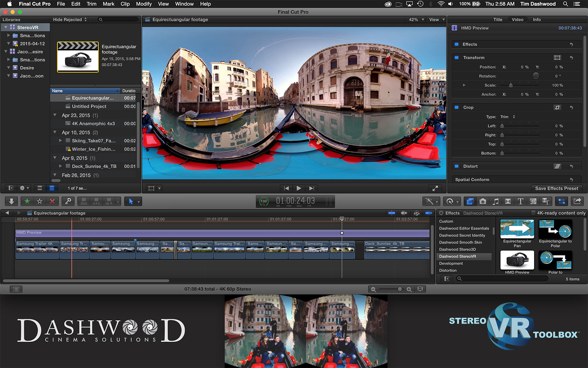Viewport: 588px width, 368px height.
Task: Open the Titles browser T icon
Action: 520,201
